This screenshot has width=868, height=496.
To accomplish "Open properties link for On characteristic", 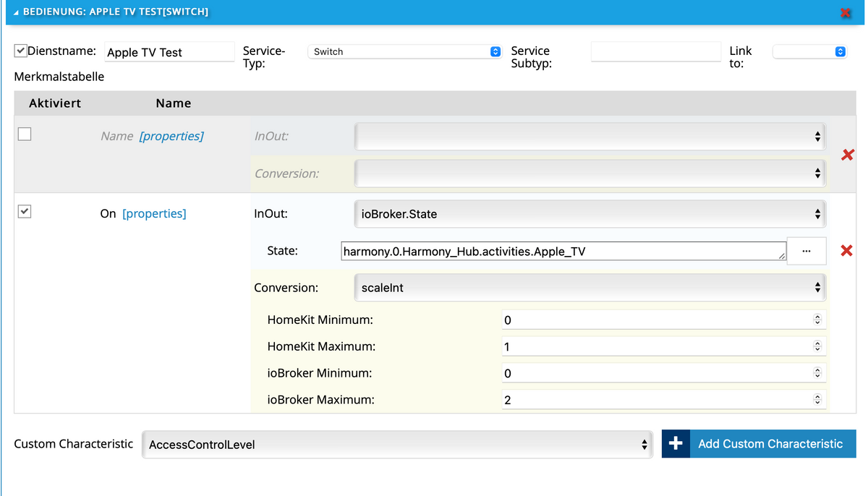I will point(154,214).
